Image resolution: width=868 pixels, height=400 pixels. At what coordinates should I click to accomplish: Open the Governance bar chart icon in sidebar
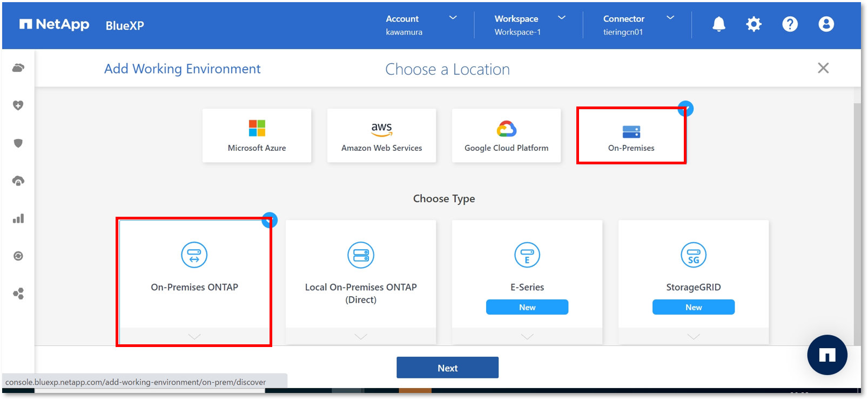(x=18, y=218)
